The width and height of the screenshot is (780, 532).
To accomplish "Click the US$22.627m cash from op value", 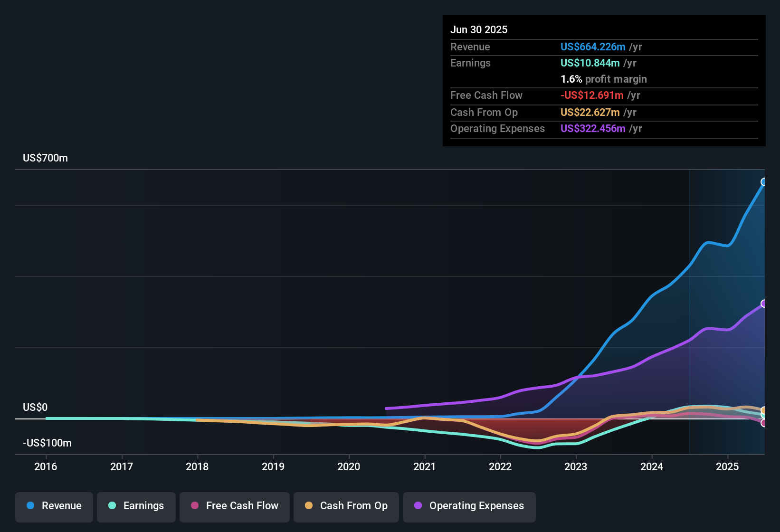I will click(590, 112).
